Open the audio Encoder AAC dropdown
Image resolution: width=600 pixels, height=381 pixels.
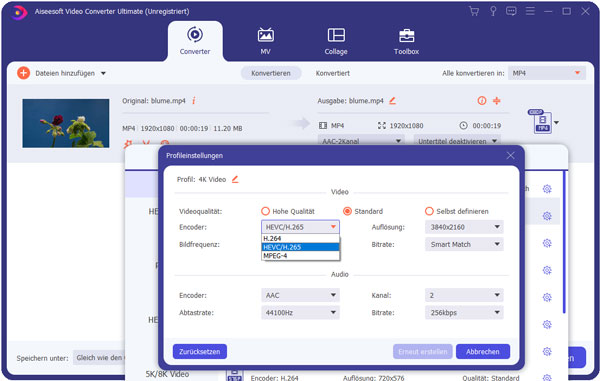coord(300,295)
